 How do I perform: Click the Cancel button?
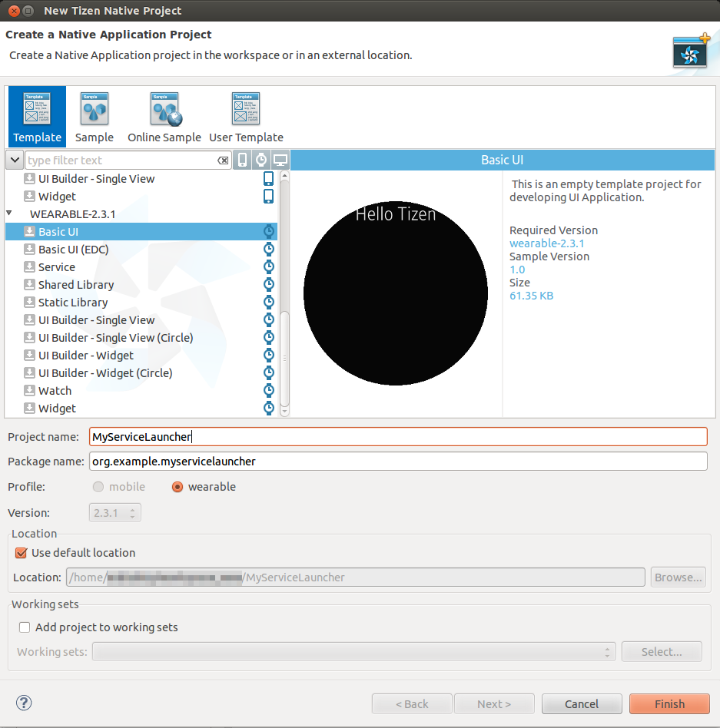pyautogui.click(x=582, y=704)
